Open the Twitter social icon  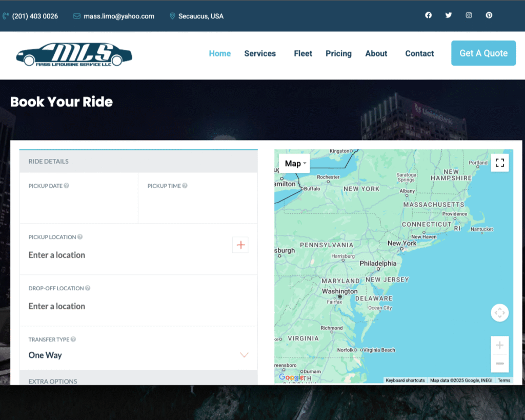click(x=449, y=15)
